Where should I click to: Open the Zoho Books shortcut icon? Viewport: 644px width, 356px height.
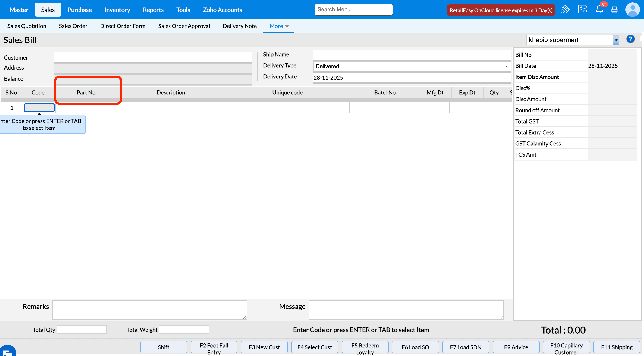[582, 10]
